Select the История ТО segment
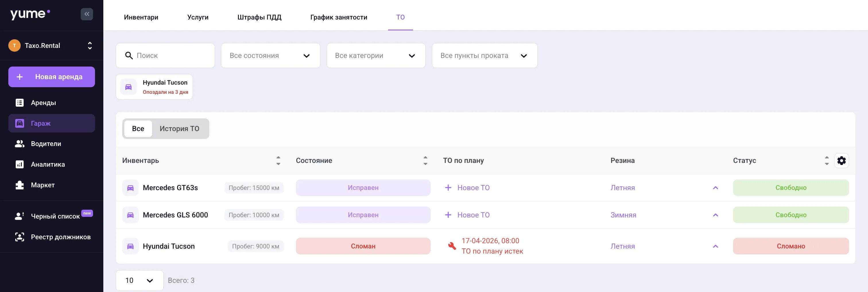Image resolution: width=868 pixels, height=292 pixels. (x=180, y=129)
